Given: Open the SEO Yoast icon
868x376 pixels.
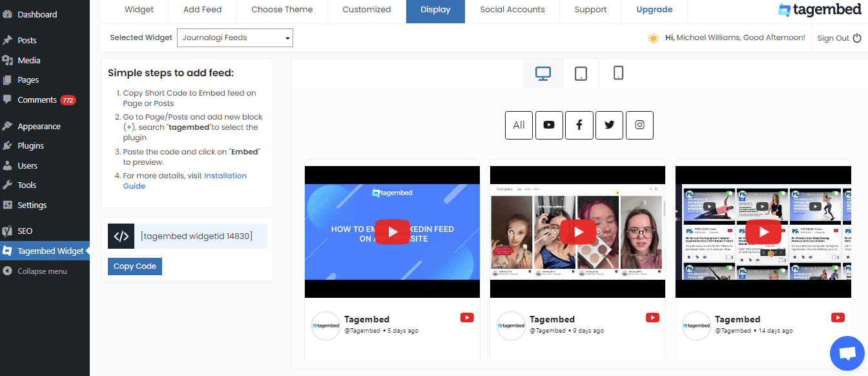Looking at the screenshot, I should [8, 231].
